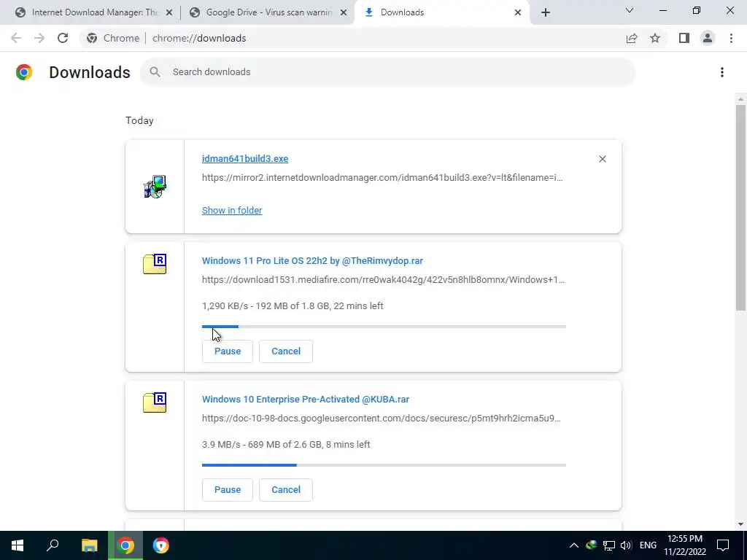Focus the Search downloads field
Screen dimensions: 747x560
pos(388,72)
